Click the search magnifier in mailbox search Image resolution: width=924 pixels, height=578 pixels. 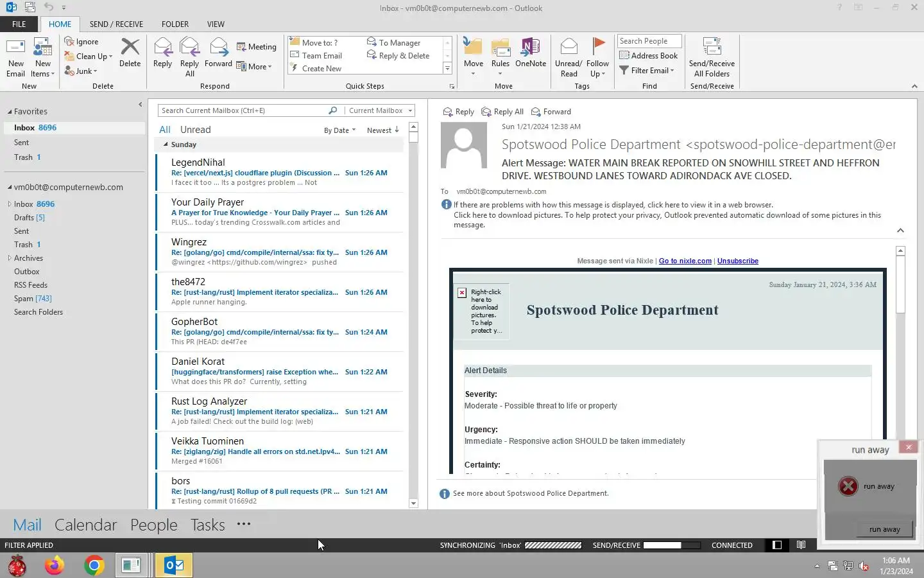coord(332,110)
